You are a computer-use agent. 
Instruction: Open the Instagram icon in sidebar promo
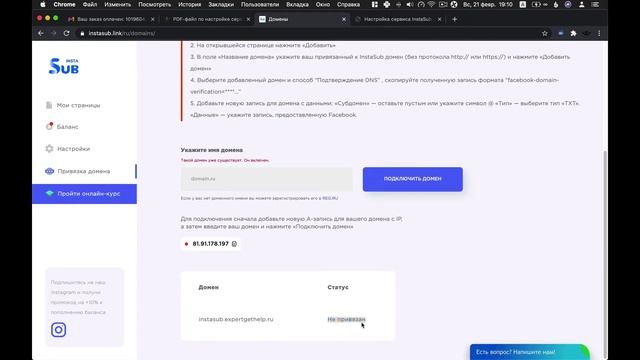click(x=58, y=330)
